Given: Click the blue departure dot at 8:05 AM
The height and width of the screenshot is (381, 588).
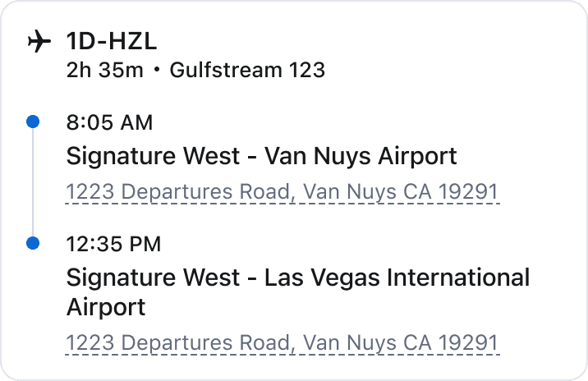Looking at the screenshot, I should [33, 122].
